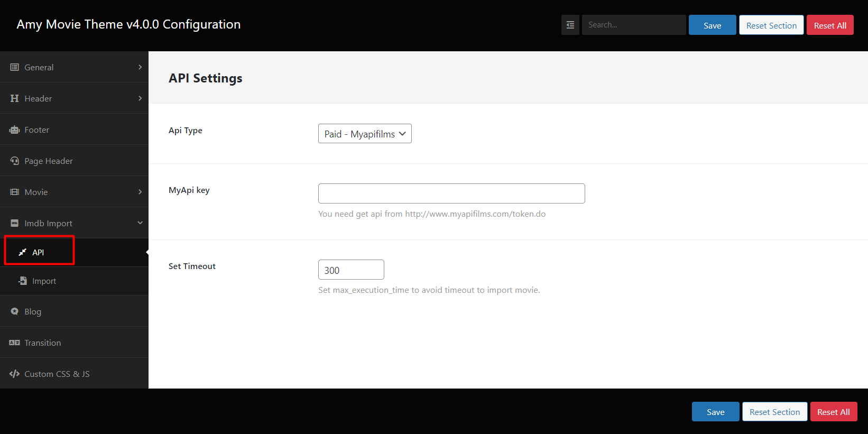
Task: Collapse the Imdb Import section chevron
Action: (x=140, y=223)
